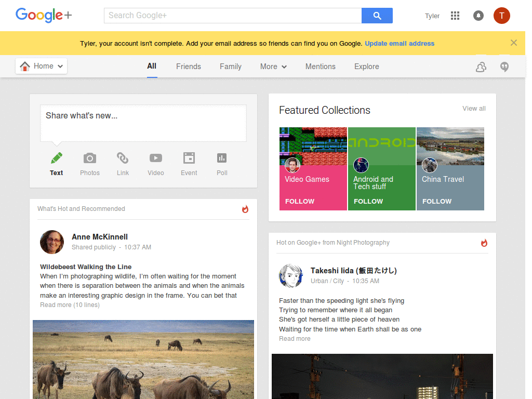Click China Travel collection owner avatar

(x=430, y=165)
